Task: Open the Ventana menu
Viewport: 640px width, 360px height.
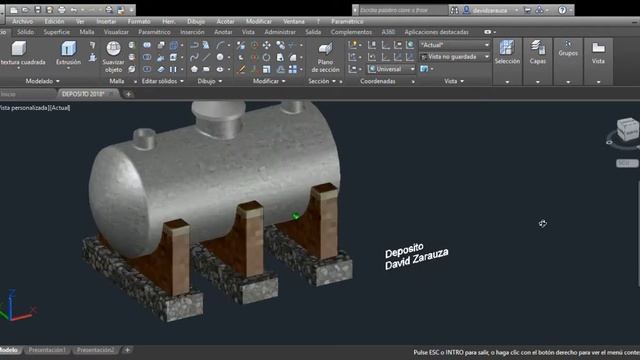Action: [294, 21]
